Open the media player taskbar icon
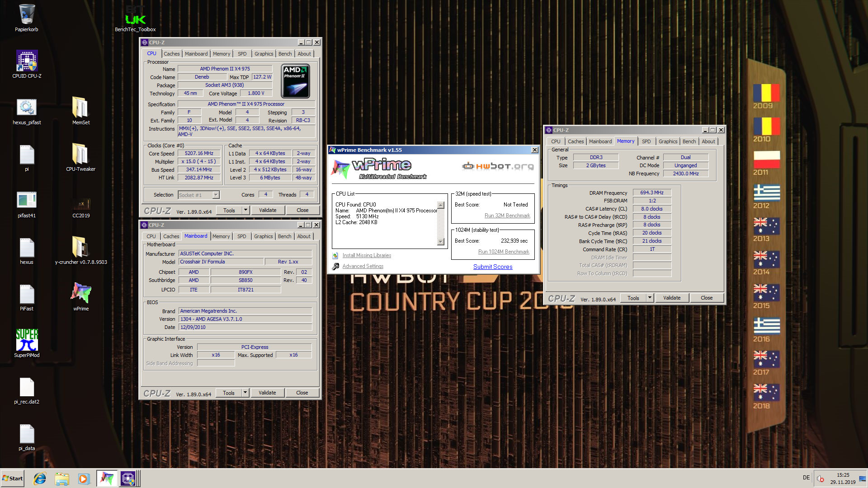Image resolution: width=868 pixels, height=488 pixels. pos(84,478)
